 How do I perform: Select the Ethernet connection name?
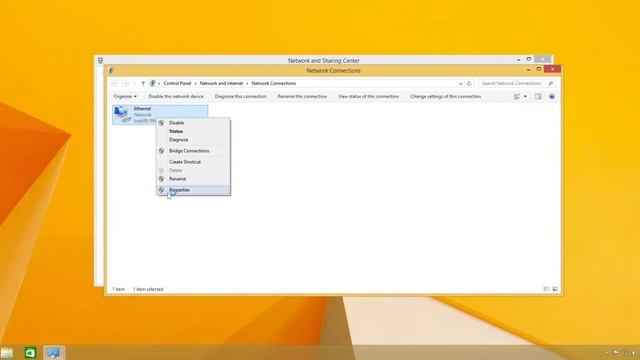coord(142,109)
